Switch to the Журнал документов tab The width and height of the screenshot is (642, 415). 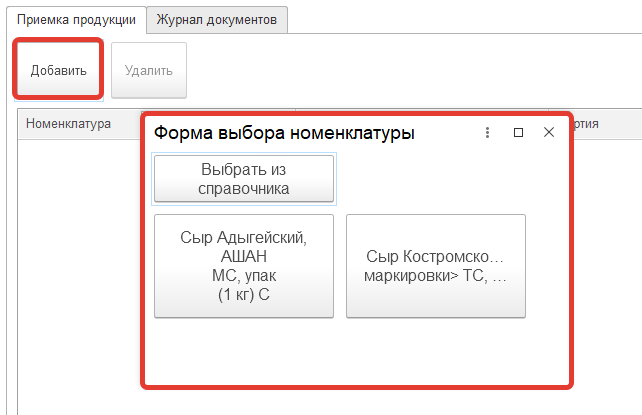click(217, 19)
